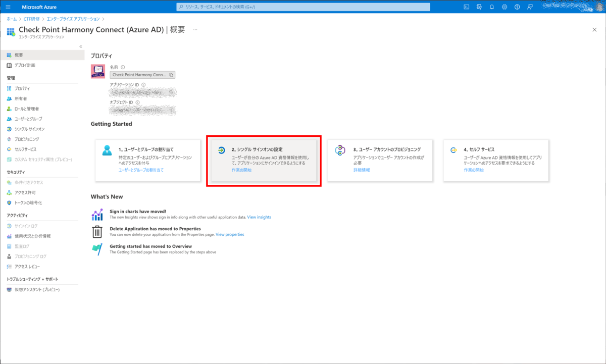Click the self service card icon

tap(454, 150)
